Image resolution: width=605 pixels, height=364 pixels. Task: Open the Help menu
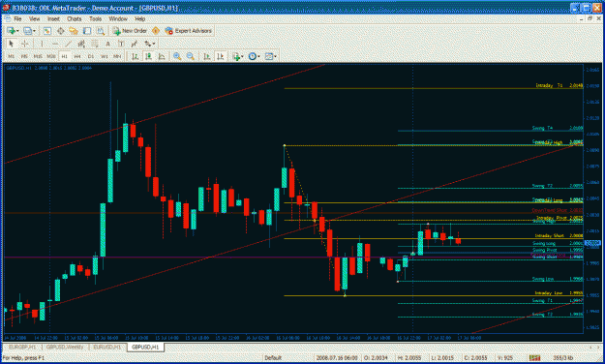(x=140, y=19)
